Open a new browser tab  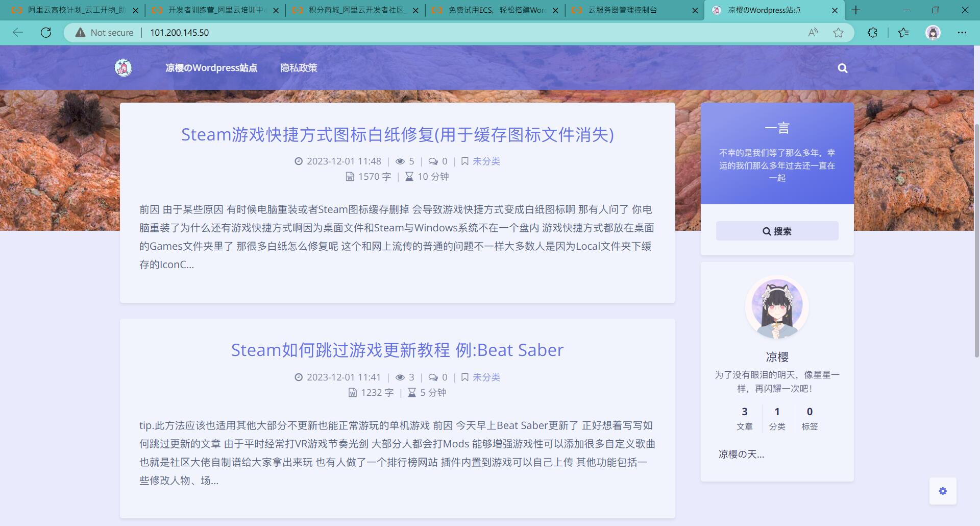coord(856,10)
